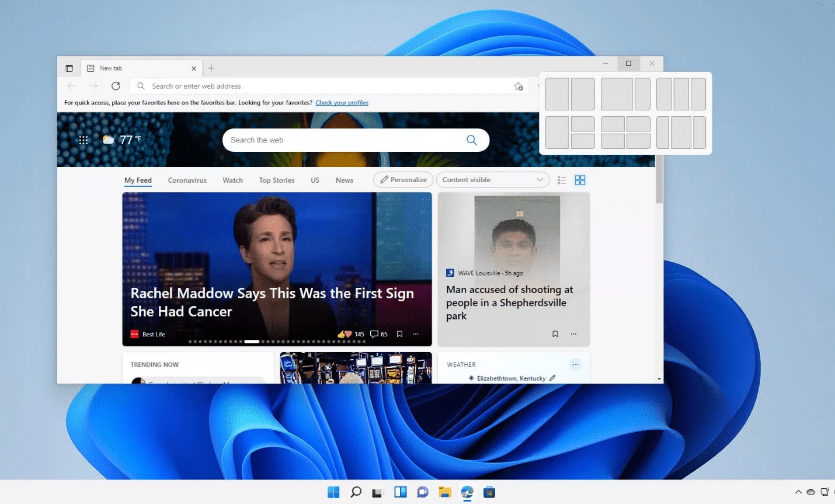The width and height of the screenshot is (835, 504).
Task: Open the Widgets panel from the taskbar
Action: tap(400, 492)
